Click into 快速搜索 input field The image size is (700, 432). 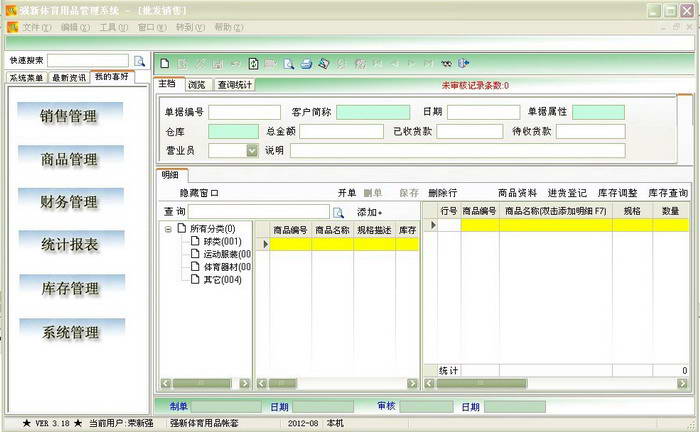[88, 61]
